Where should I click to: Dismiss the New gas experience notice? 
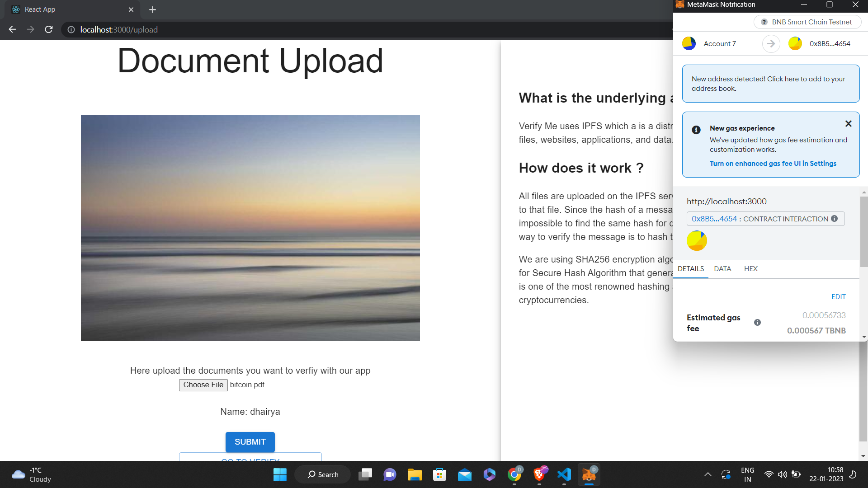tap(848, 124)
